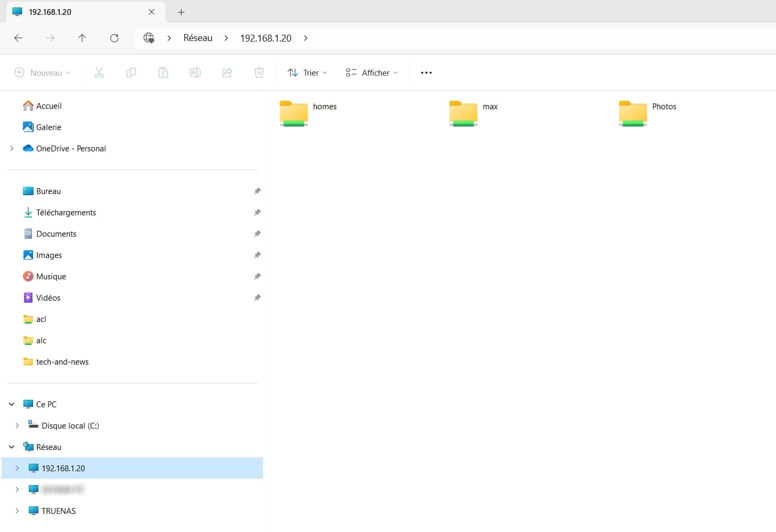Viewport: 776px width, 532px height.
Task: Refresh the current folder view
Action: 114,38
